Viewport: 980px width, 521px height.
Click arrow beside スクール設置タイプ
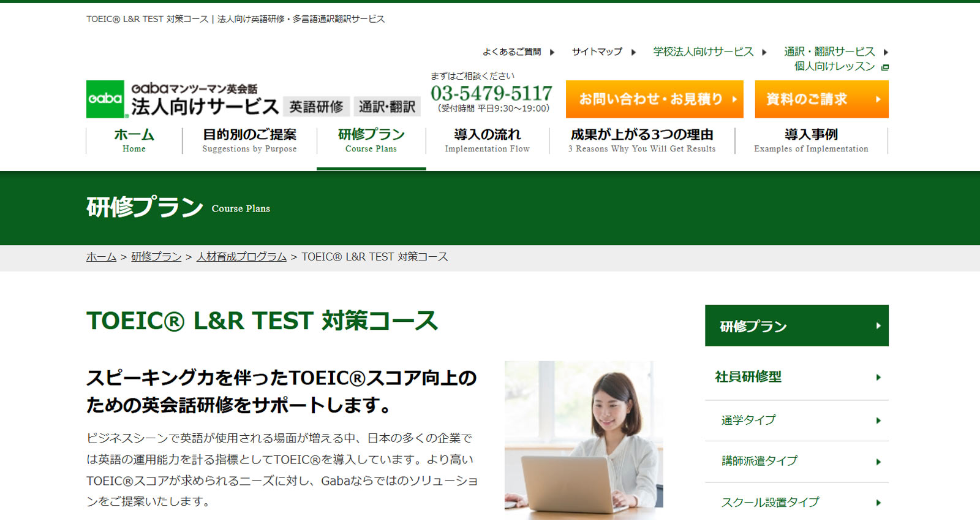click(878, 503)
